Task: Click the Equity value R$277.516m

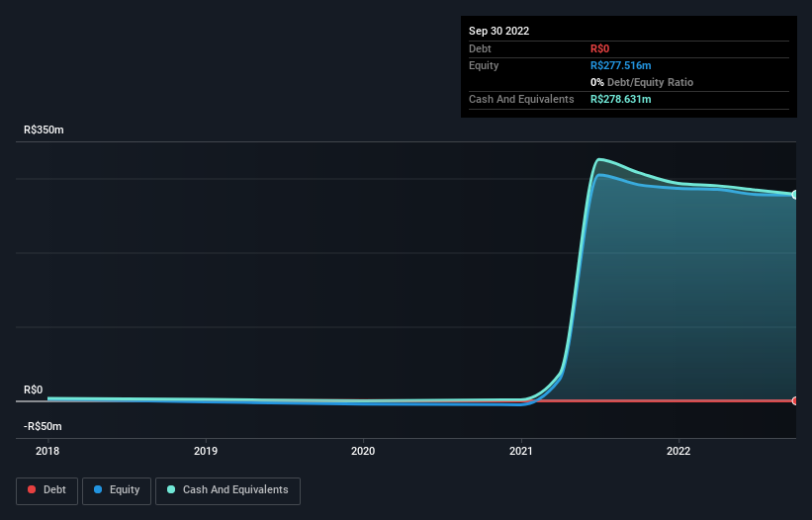Action: coord(620,65)
